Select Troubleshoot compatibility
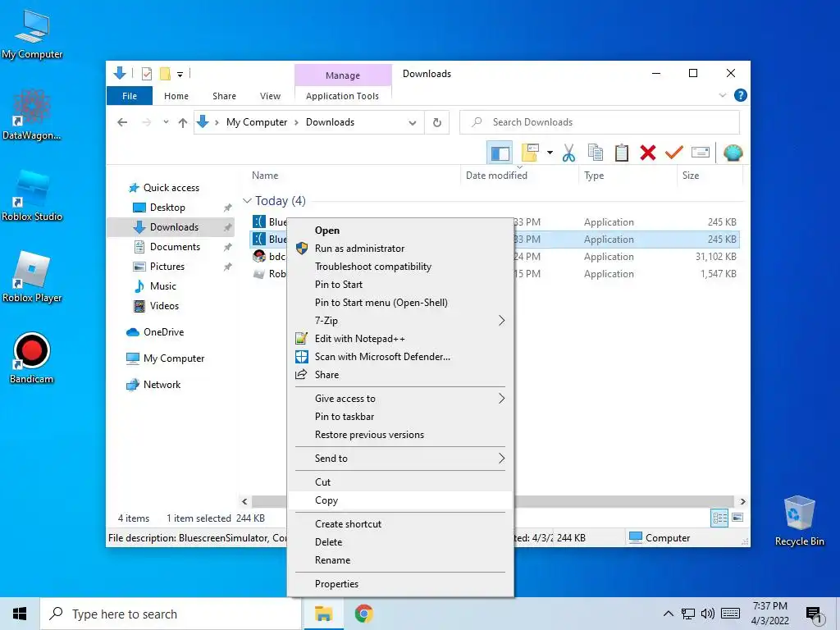Image resolution: width=840 pixels, height=630 pixels. pyautogui.click(x=400, y=267)
